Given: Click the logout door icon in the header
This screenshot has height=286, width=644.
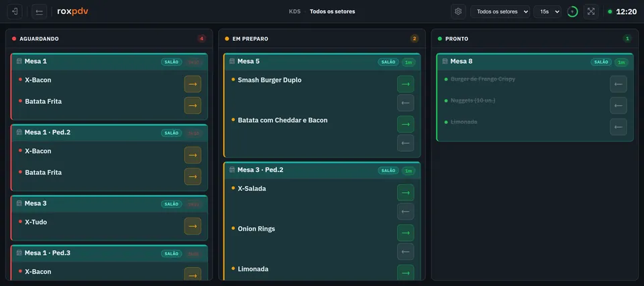Looking at the screenshot, I should click(x=15, y=11).
